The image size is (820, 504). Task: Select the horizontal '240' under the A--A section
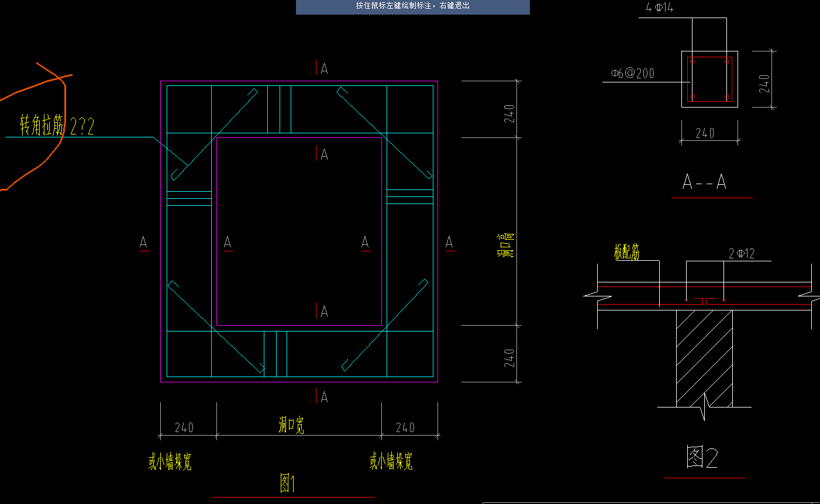point(705,133)
